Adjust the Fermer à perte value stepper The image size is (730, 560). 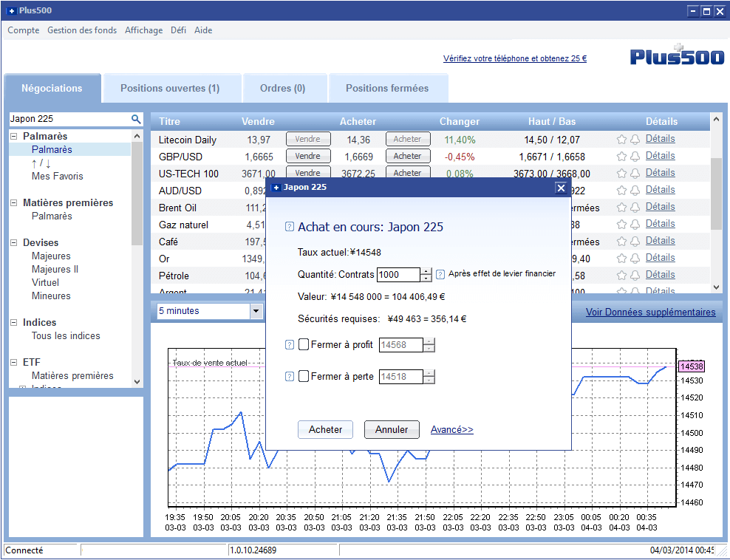429,377
